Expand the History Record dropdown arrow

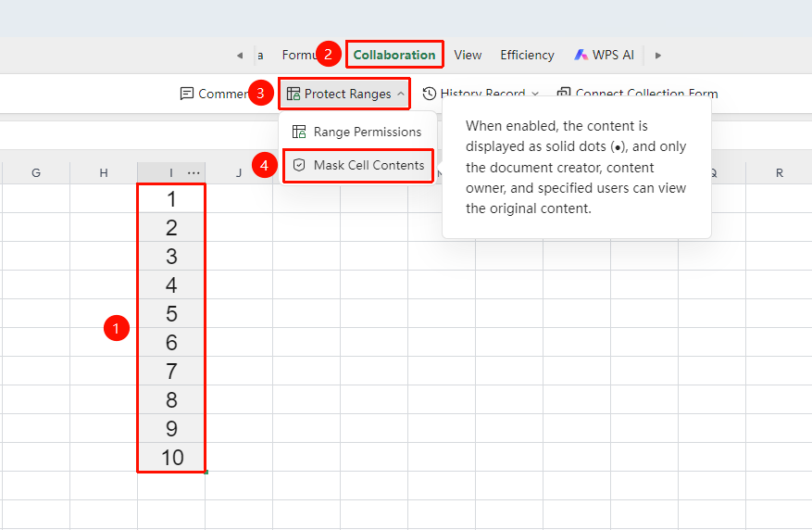535,94
